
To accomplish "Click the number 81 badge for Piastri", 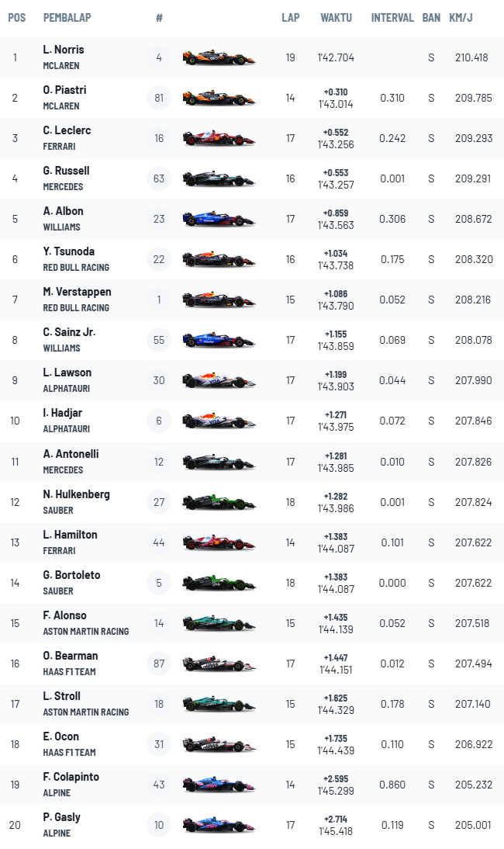I will pos(159,98).
